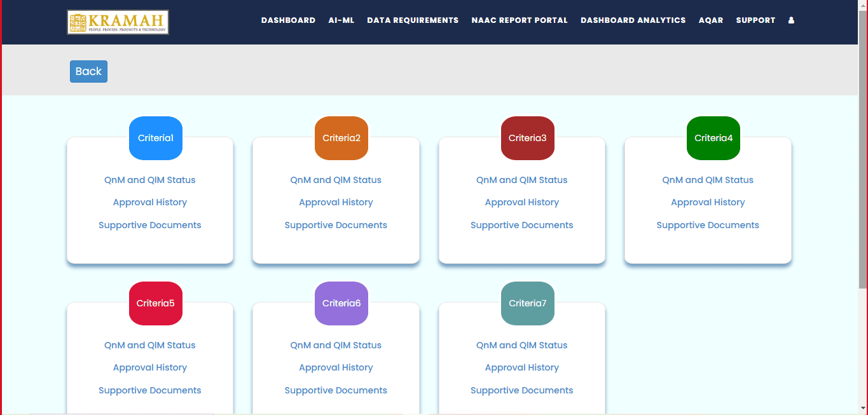Open Dashboard Analytics in the navbar
The height and width of the screenshot is (415, 868).
click(x=633, y=20)
